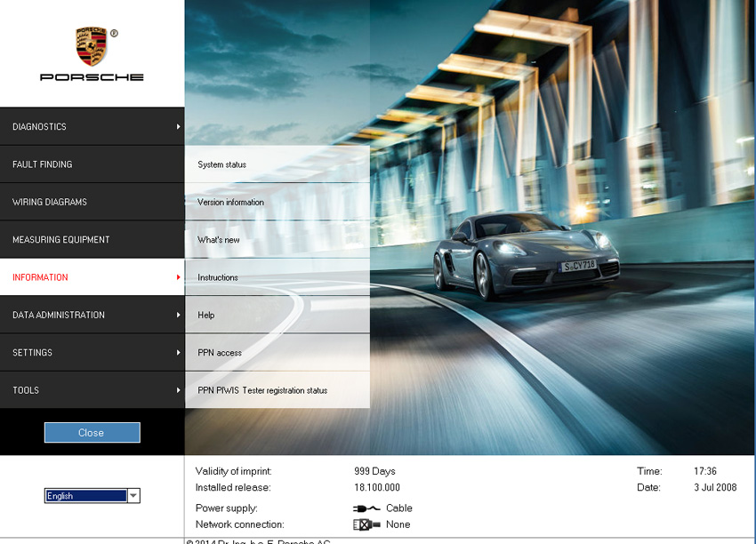Click the PORSCHE wordmark text
The width and height of the screenshot is (756, 544).
(92, 77)
